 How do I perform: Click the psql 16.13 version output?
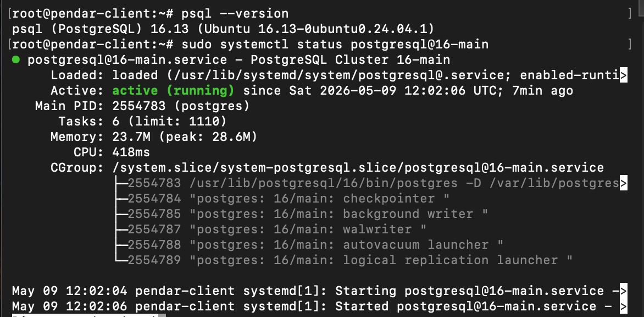point(223,29)
